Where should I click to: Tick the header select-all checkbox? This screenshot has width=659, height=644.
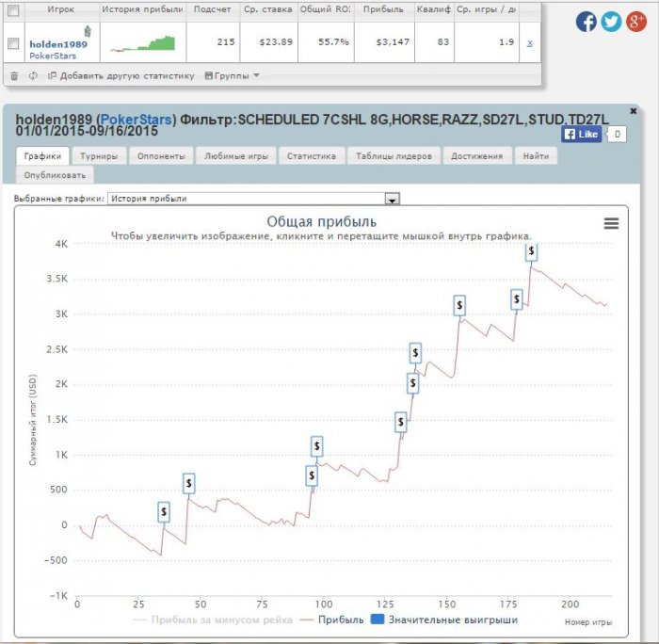tap(13, 10)
